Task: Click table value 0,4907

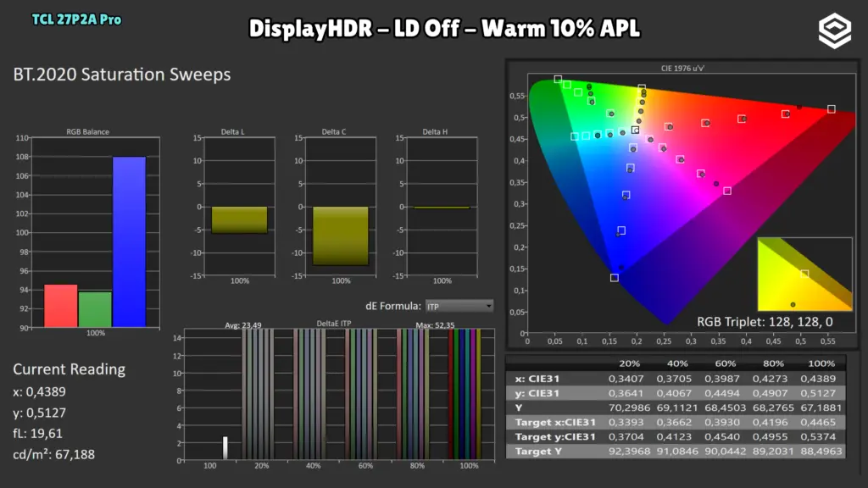Action: (770, 393)
